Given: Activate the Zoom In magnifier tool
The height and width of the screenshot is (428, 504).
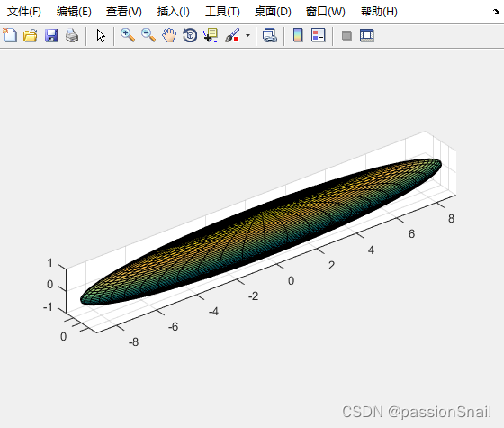Looking at the screenshot, I should click(128, 35).
